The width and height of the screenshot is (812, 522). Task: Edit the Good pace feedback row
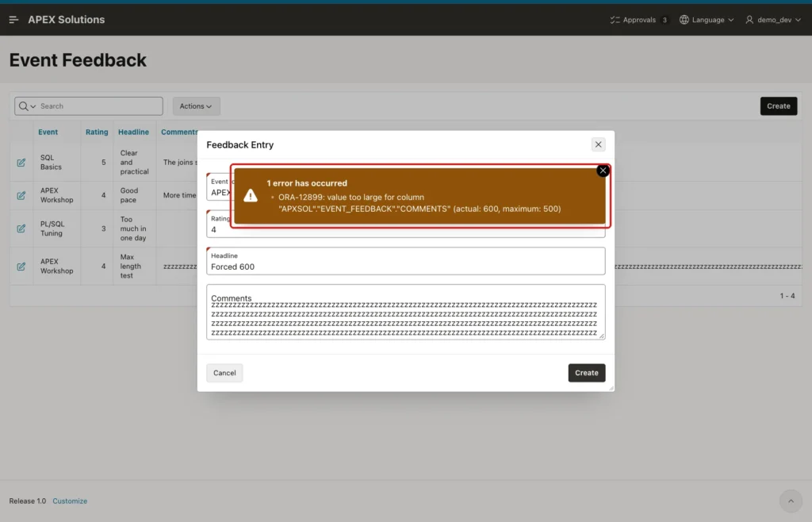21,195
